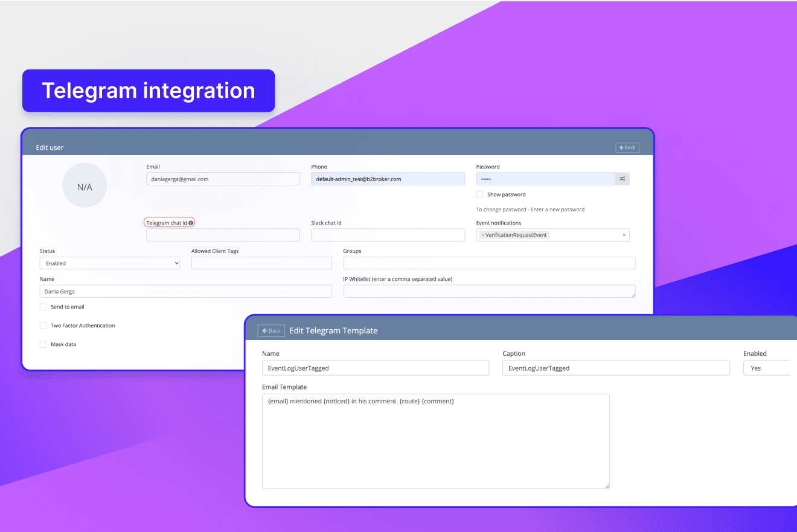Click the 'To change password' hint text
Screen dimensions: 797x532
tap(530, 210)
